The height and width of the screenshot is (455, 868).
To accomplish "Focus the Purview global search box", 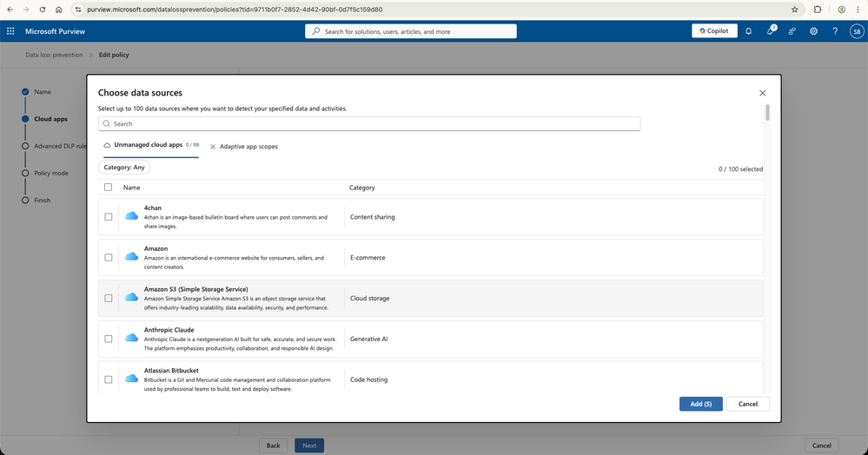I will click(411, 31).
